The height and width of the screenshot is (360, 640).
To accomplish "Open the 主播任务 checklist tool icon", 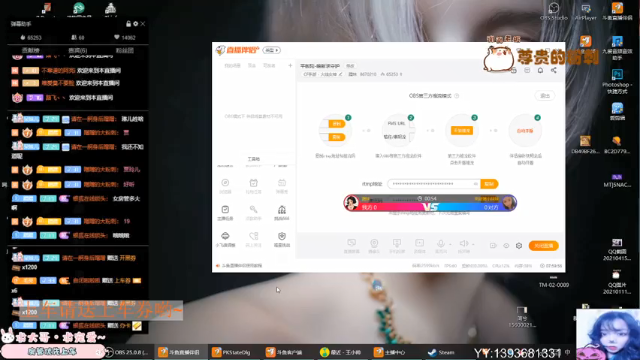I will pyautogui.click(x=225, y=213).
